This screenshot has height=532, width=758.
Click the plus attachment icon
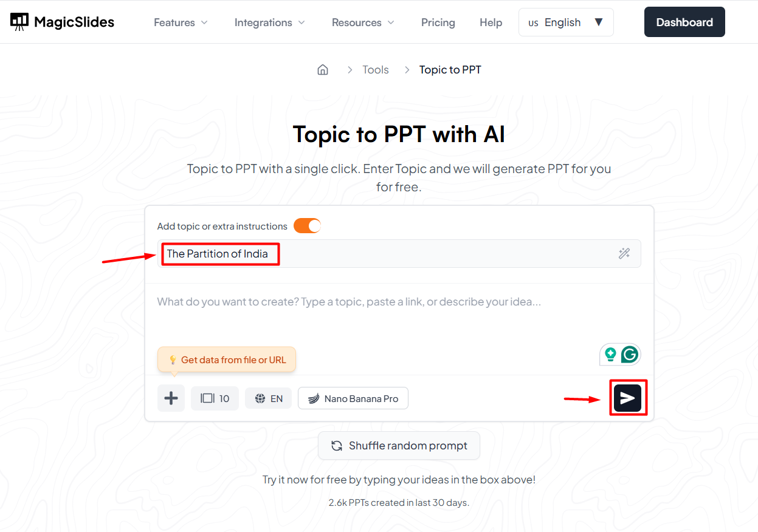(x=171, y=398)
